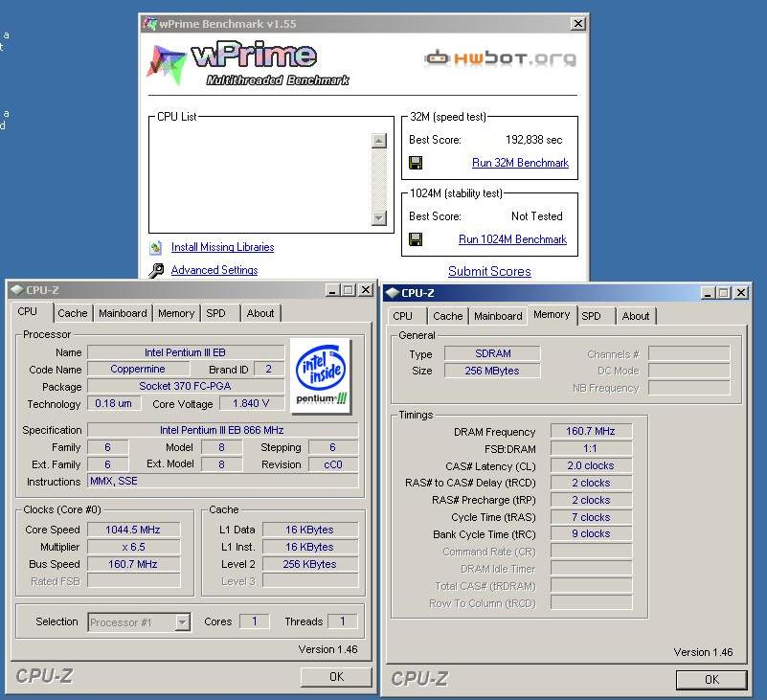Close the wPrime Benchmark window

coord(578,24)
